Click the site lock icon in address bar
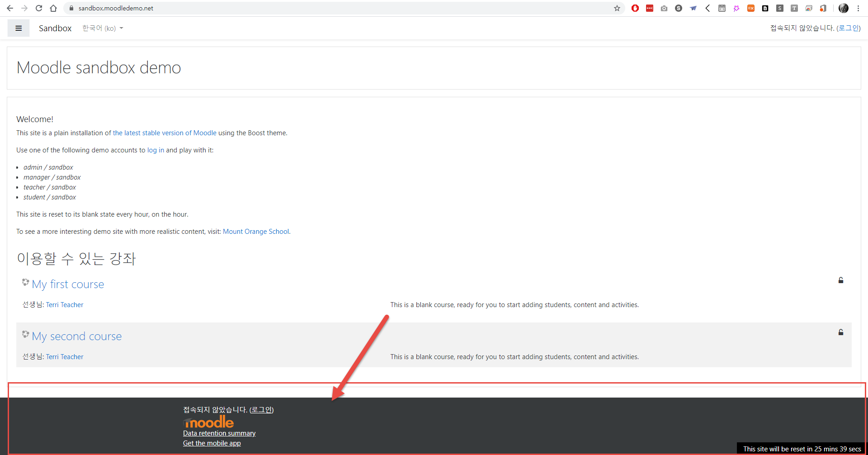 pos(71,8)
